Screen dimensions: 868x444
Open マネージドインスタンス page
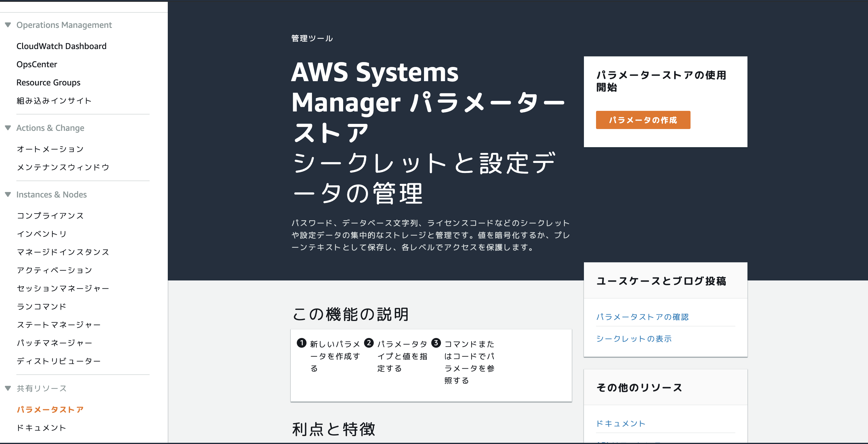click(63, 252)
